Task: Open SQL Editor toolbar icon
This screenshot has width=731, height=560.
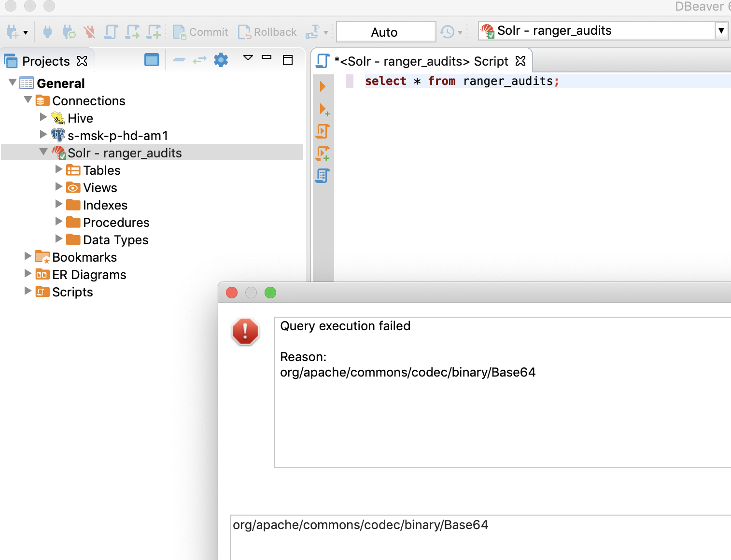Action: (x=111, y=32)
